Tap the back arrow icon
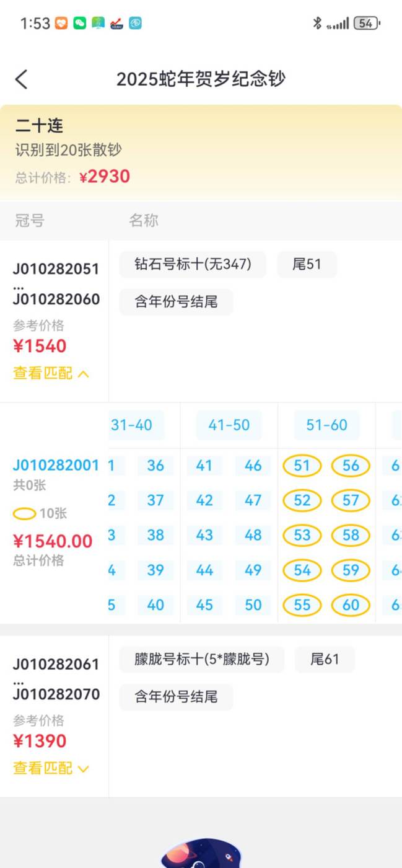The height and width of the screenshot is (868, 402). click(22, 79)
